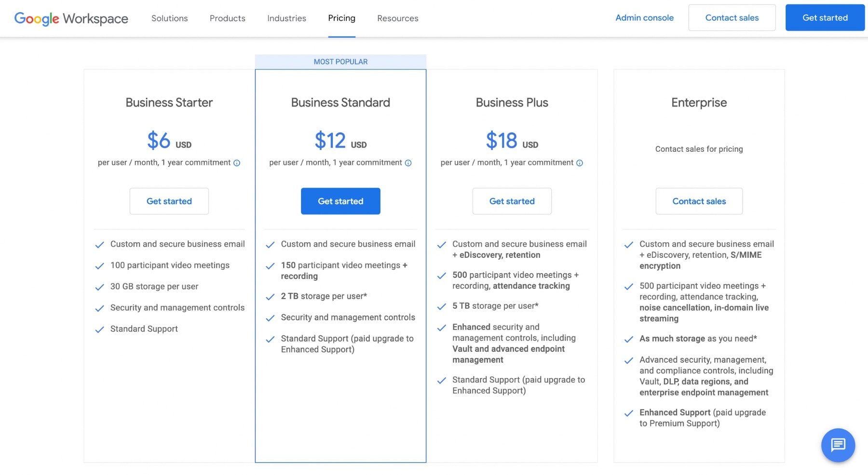Open the Solutions menu
Screen dimensions: 868x475
click(170, 18)
